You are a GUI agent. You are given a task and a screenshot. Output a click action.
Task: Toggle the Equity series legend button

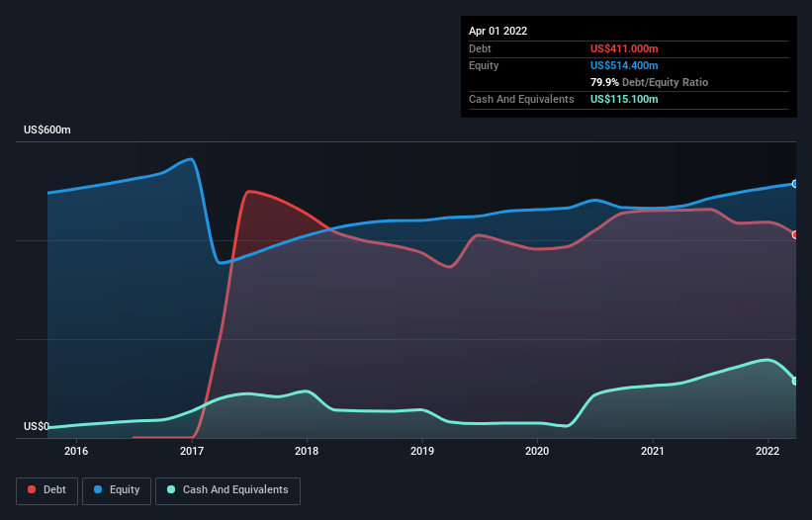(x=117, y=490)
